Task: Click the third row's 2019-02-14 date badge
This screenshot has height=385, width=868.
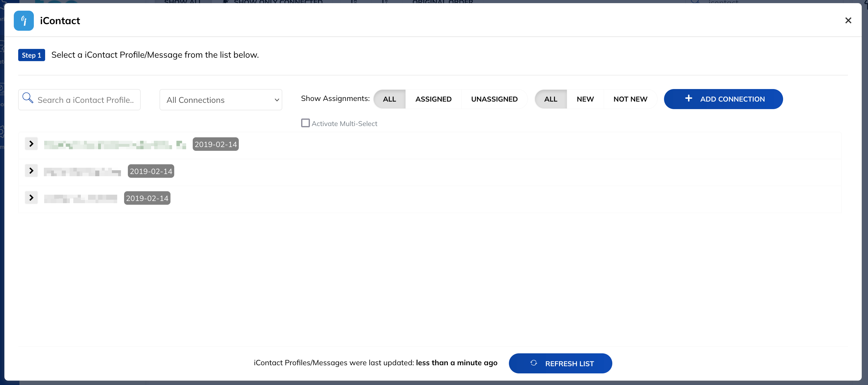Action: [x=147, y=198]
